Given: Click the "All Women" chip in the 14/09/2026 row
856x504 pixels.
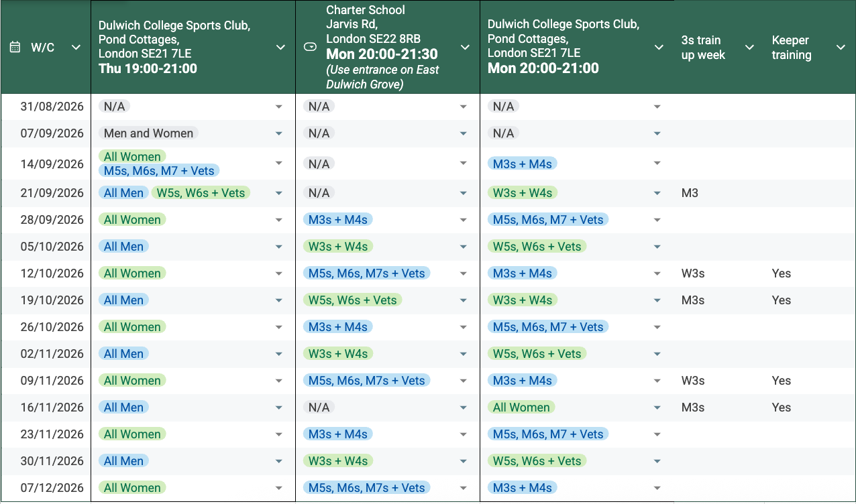Looking at the screenshot, I should (132, 157).
